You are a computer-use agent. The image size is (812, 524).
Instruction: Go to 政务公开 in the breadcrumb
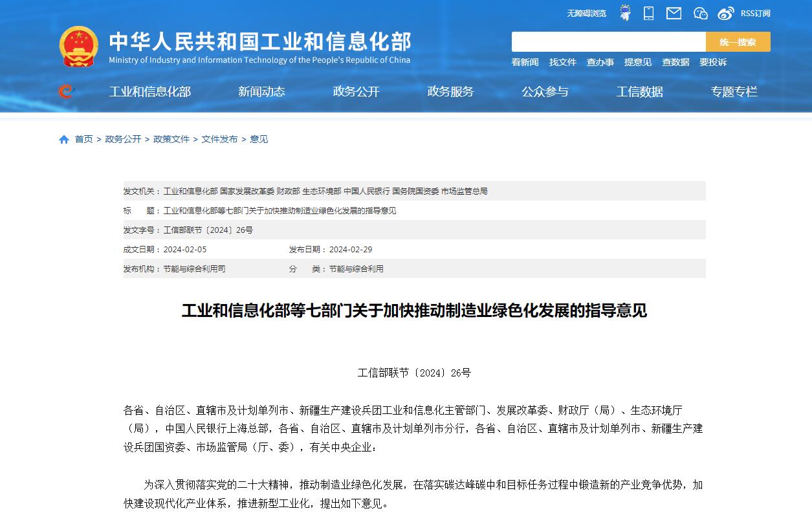pyautogui.click(x=123, y=139)
